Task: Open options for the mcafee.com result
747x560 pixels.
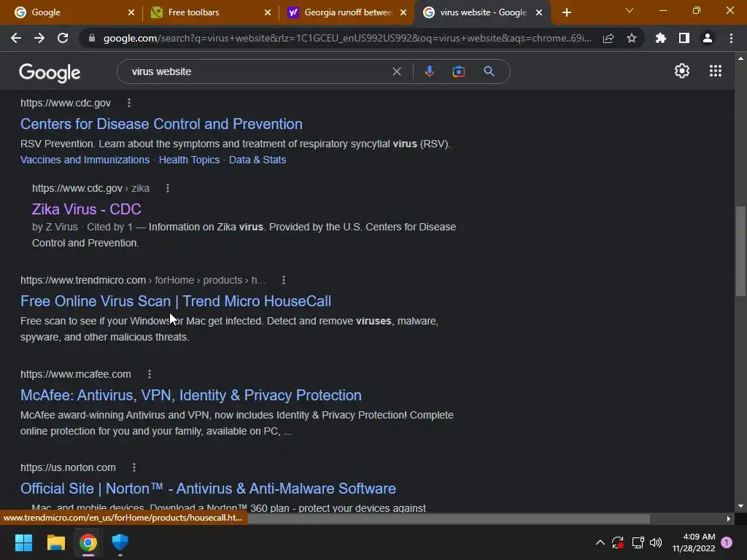Action: (150, 374)
